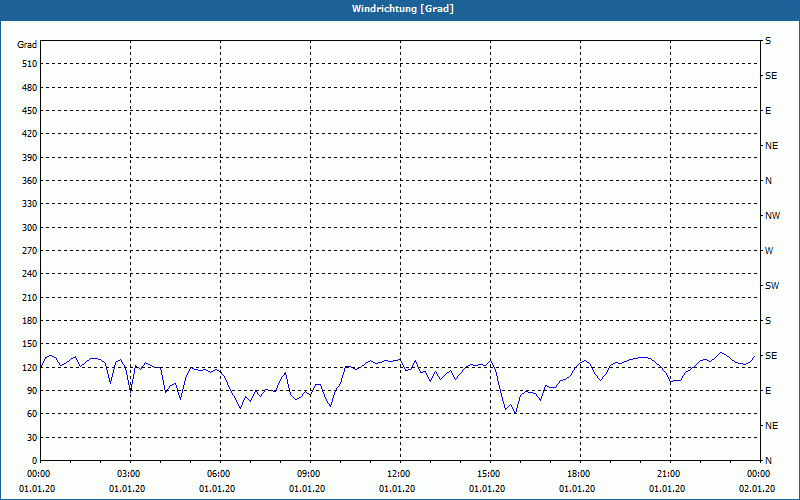This screenshot has width=800, height=500.
Task: Click the SW compass label
Action: tap(772, 286)
